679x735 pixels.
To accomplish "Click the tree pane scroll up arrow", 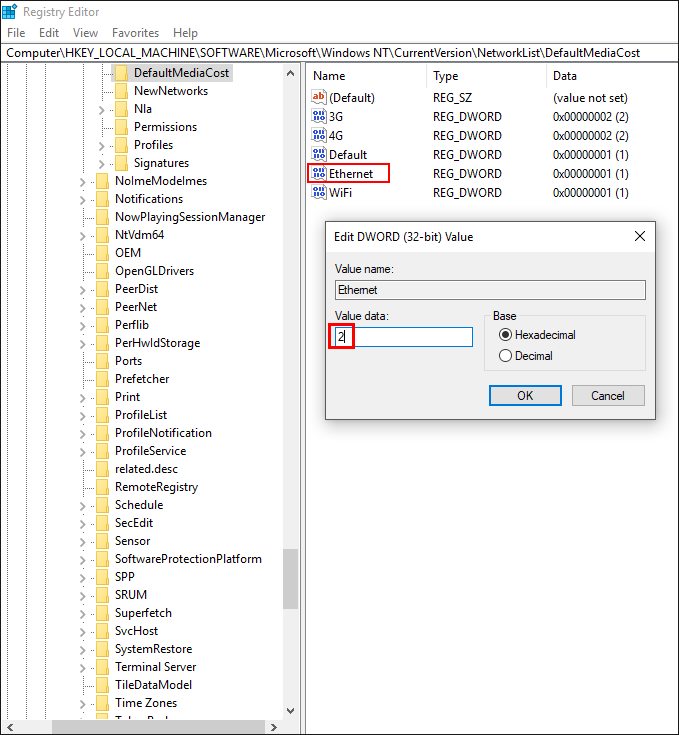I will [291, 73].
